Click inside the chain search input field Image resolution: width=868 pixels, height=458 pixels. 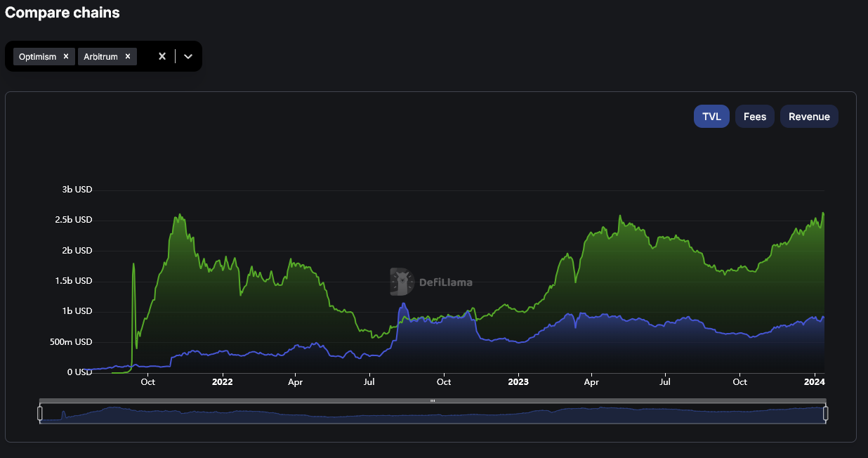coord(145,57)
